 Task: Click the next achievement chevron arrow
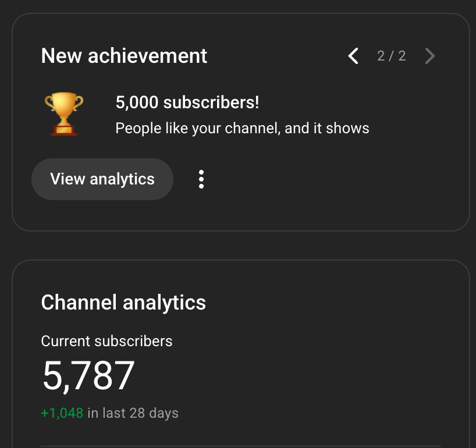tap(430, 56)
